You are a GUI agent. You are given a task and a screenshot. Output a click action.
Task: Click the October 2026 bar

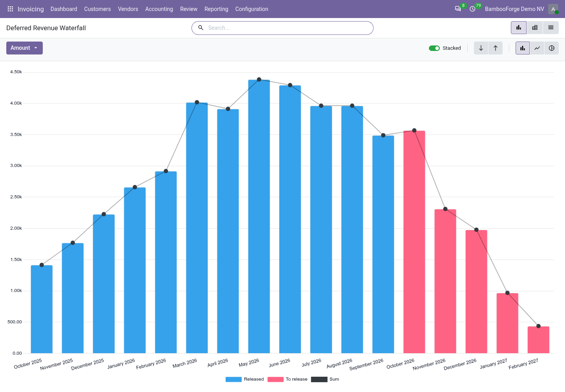coord(414,242)
